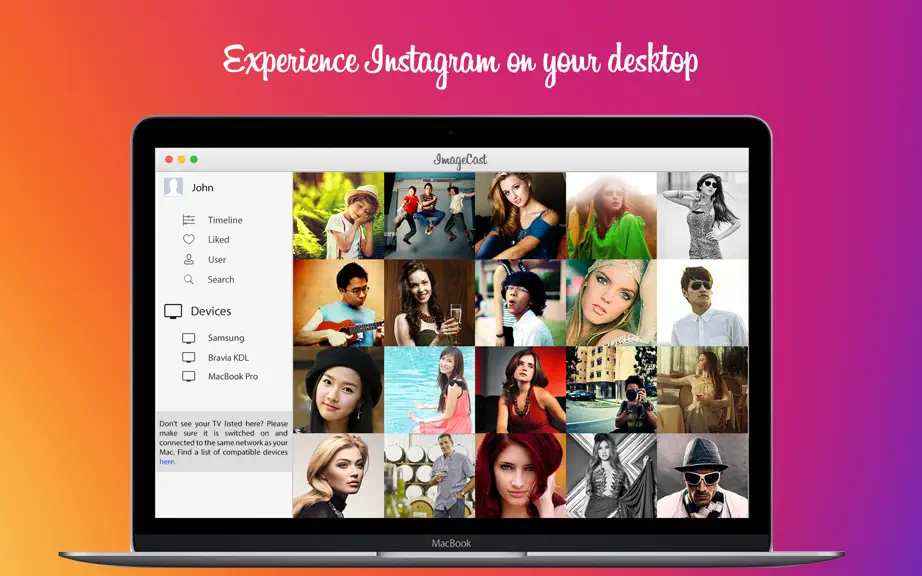Click the John username label
Screen dimensions: 922x576
(x=202, y=187)
